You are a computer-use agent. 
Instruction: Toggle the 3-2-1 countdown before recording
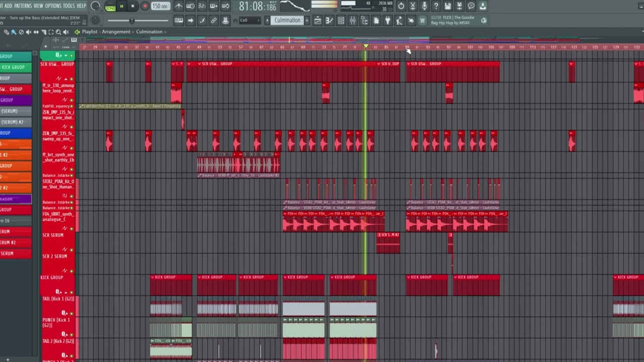click(202, 6)
